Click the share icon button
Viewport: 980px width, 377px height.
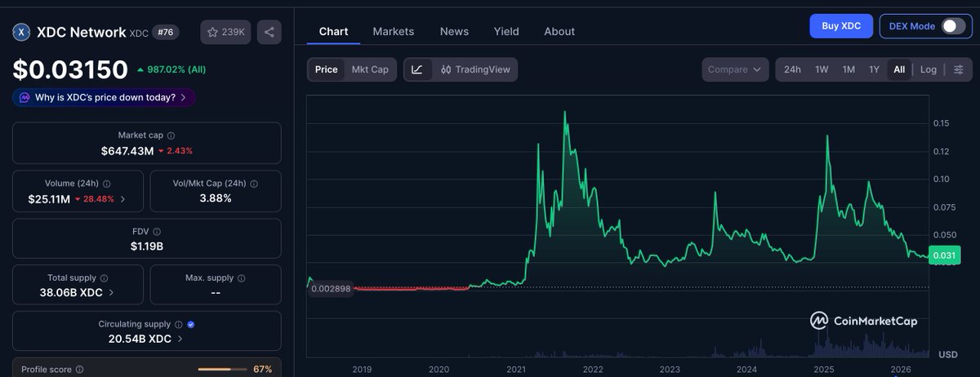[x=269, y=32]
